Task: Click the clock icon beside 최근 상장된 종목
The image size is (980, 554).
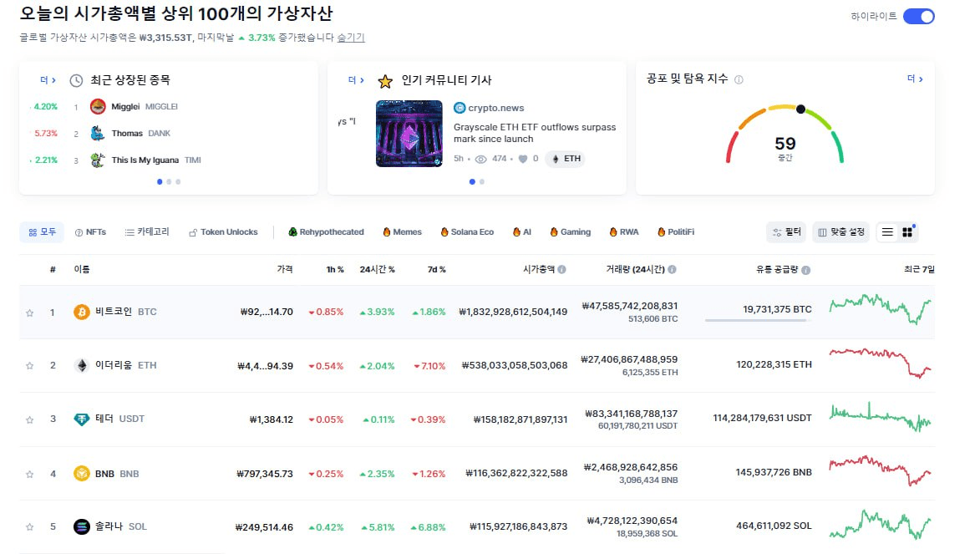Action: point(76,81)
